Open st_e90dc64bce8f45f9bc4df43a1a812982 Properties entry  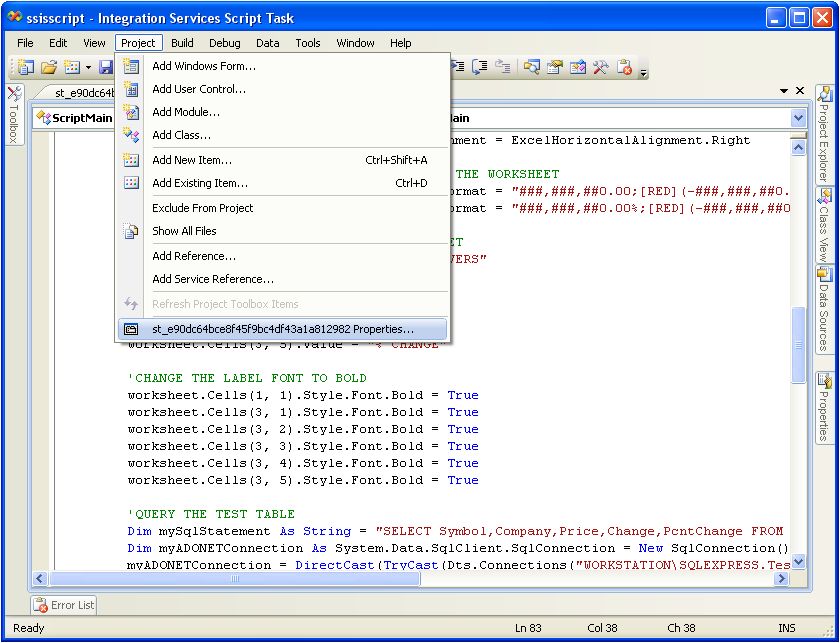click(x=282, y=328)
